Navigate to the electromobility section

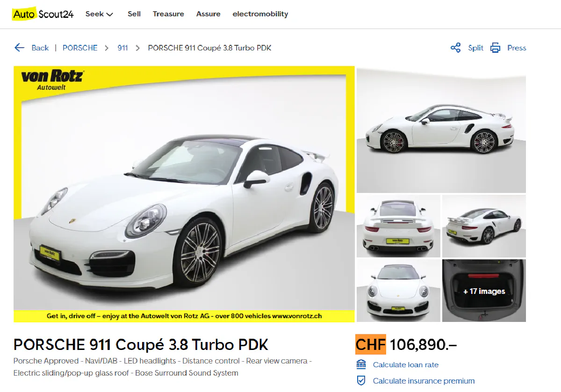(x=260, y=14)
